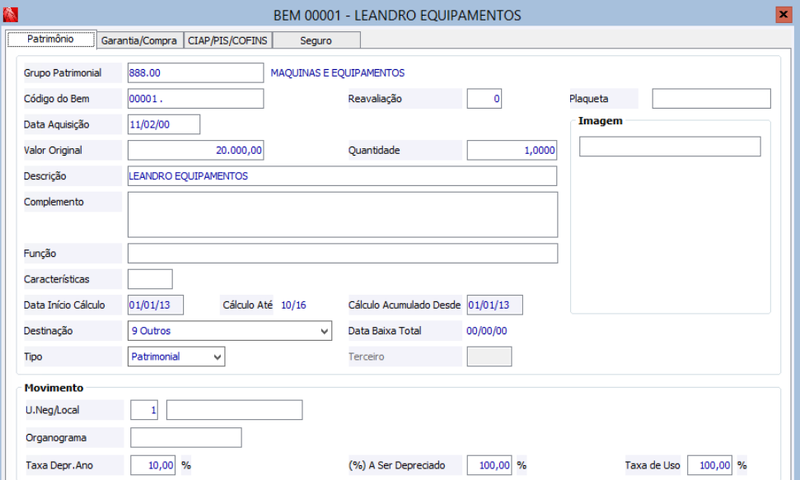Screen dimensions: 800x480
Task: Focus the Organograma field
Action: (186, 438)
